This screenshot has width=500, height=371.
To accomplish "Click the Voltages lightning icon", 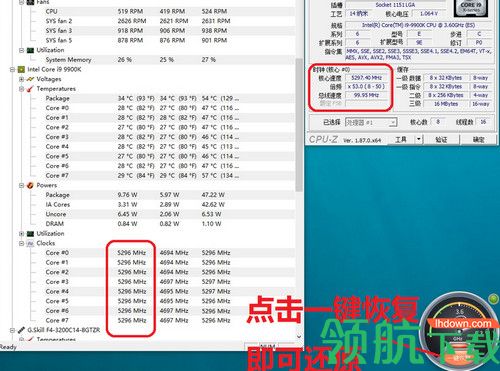I will (x=30, y=79).
